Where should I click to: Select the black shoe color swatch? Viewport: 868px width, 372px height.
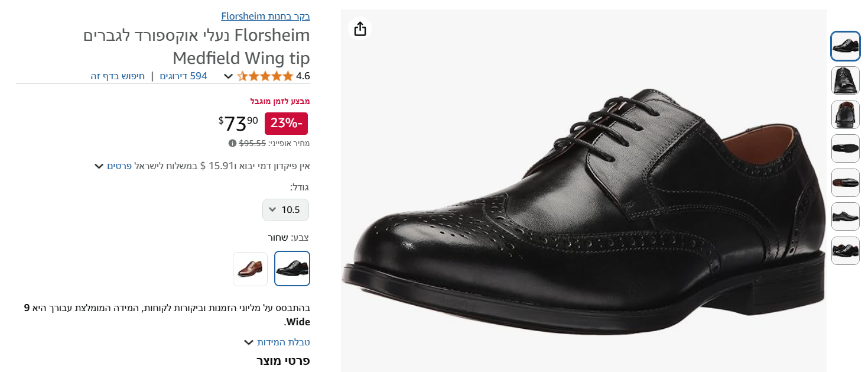pos(292,269)
